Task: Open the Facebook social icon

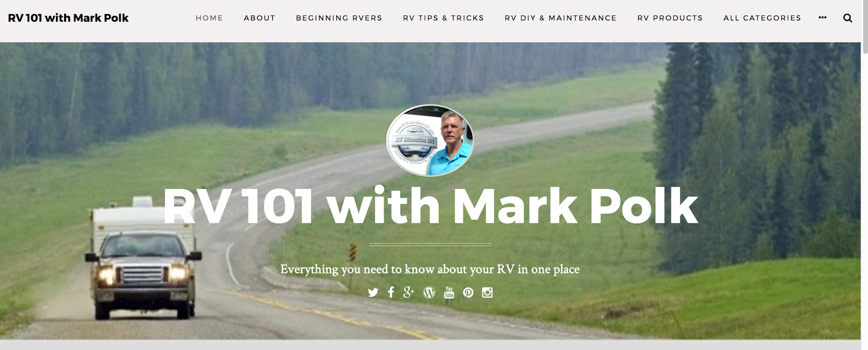Action: tap(391, 292)
